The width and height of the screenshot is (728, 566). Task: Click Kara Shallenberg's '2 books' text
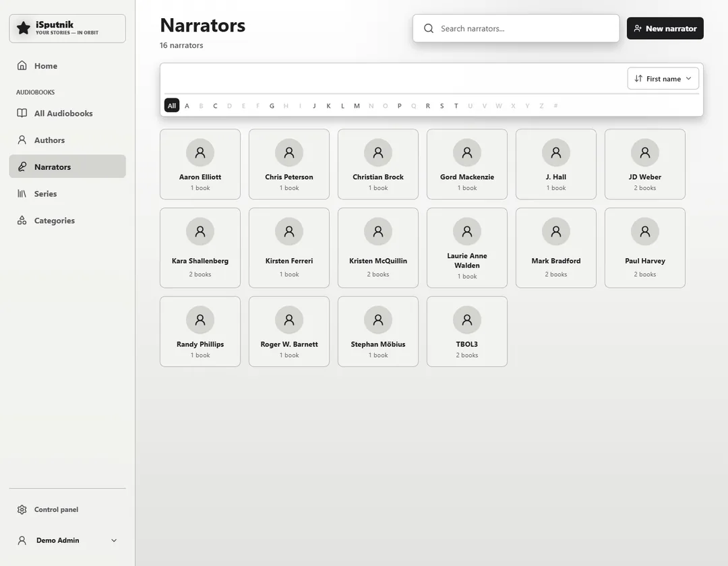click(x=200, y=274)
